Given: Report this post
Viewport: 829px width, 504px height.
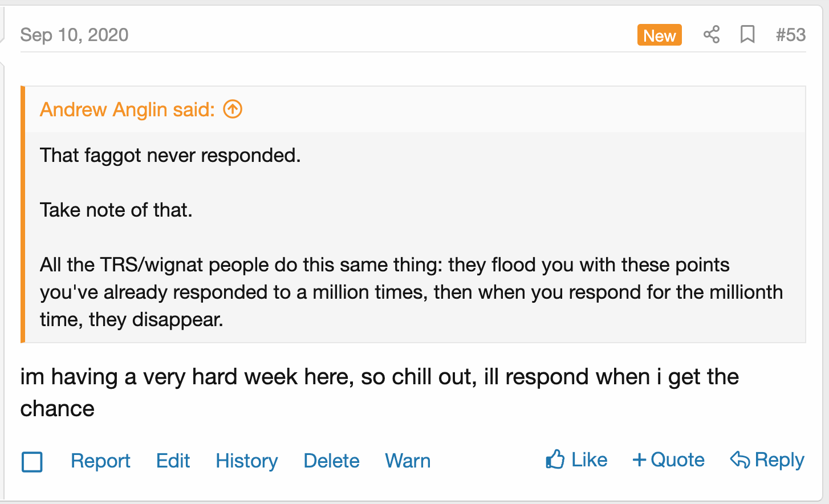Looking at the screenshot, I should click(100, 461).
